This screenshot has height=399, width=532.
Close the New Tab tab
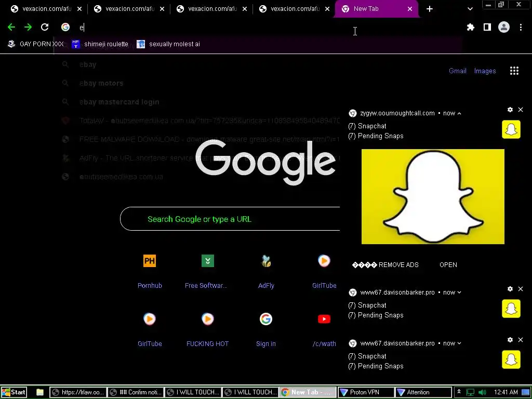click(410, 9)
